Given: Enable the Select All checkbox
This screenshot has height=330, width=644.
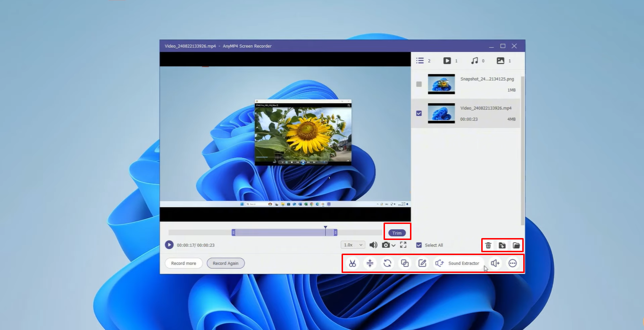Looking at the screenshot, I should 419,245.
